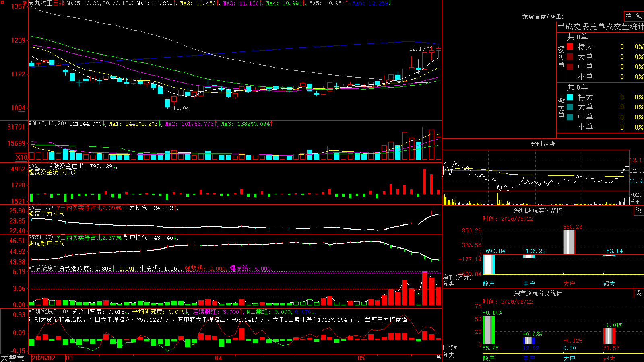Switch to 笔 tick display mode
This screenshot has height=362, width=644.
point(639,16)
